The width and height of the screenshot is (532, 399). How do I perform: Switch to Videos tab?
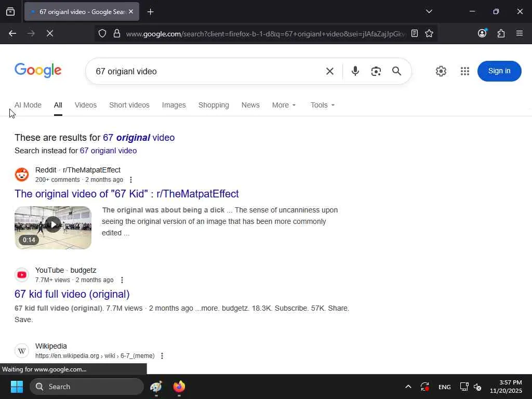(x=86, y=105)
